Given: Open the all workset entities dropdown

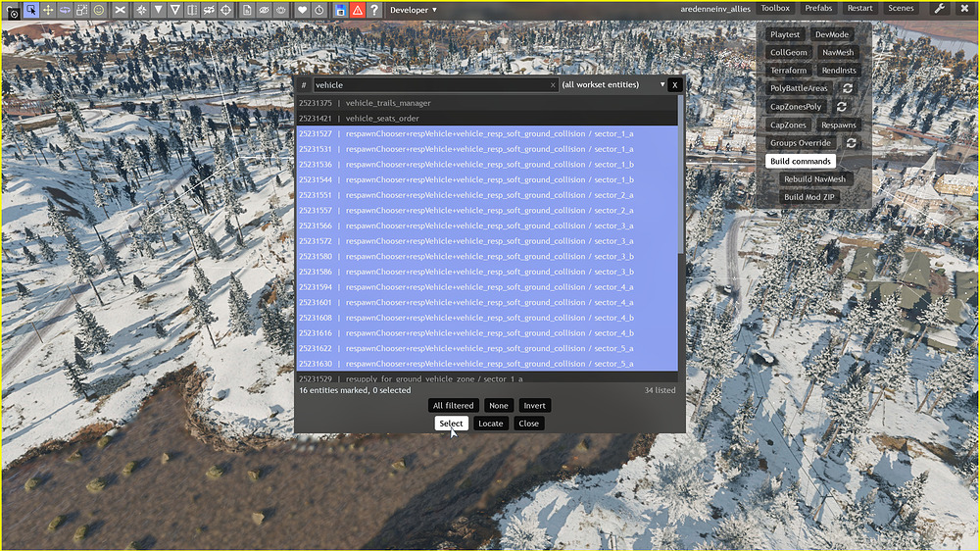Looking at the screenshot, I should click(612, 85).
